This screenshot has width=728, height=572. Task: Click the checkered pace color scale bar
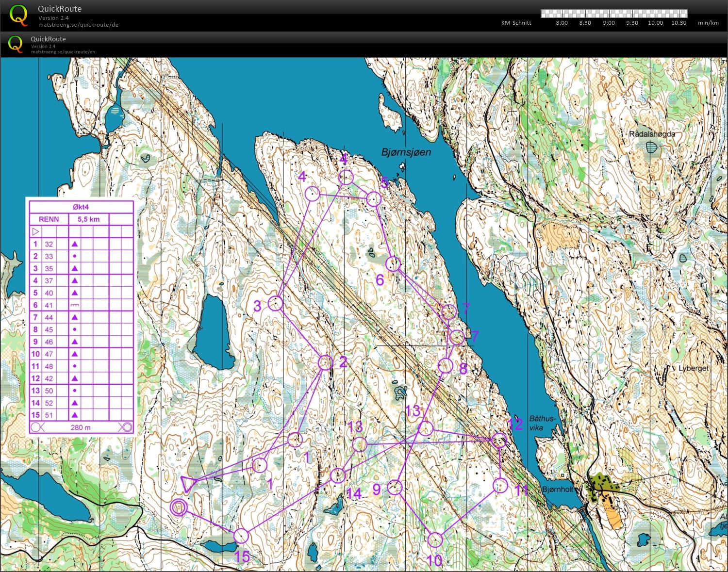click(x=614, y=14)
